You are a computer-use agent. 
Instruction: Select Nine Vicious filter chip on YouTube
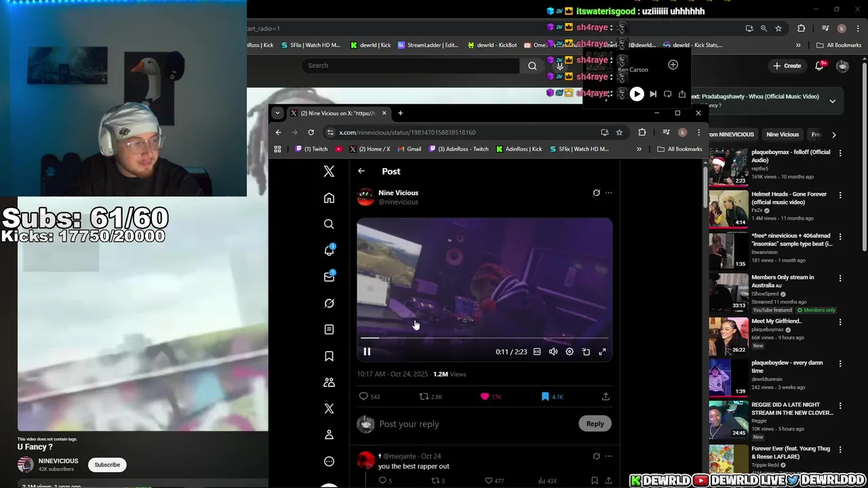pos(782,134)
